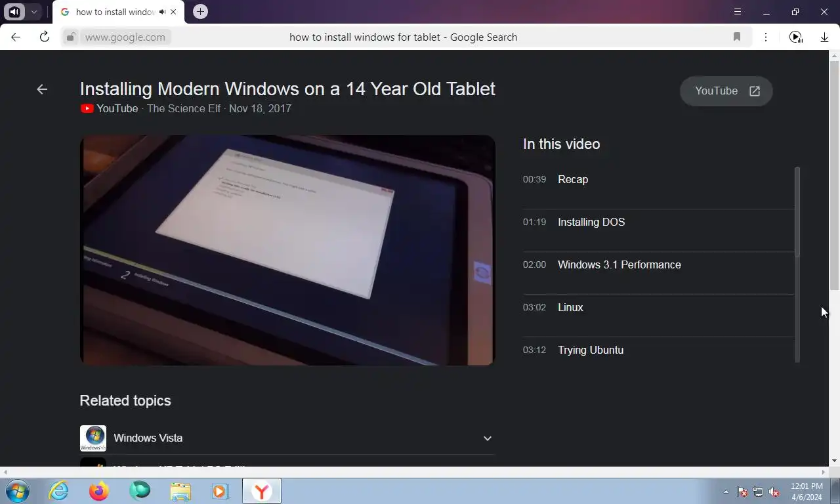Click the sound indicator button in the tab bar
This screenshot has width=840, height=504.
tap(15, 12)
